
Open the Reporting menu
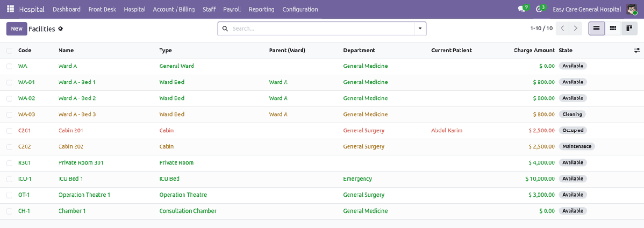[261, 9]
